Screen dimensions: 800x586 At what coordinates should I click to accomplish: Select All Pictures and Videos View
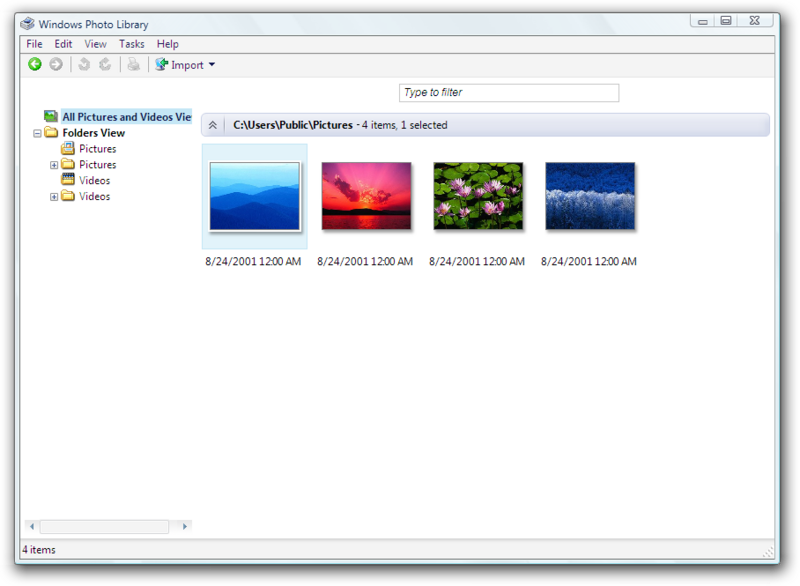[127, 117]
